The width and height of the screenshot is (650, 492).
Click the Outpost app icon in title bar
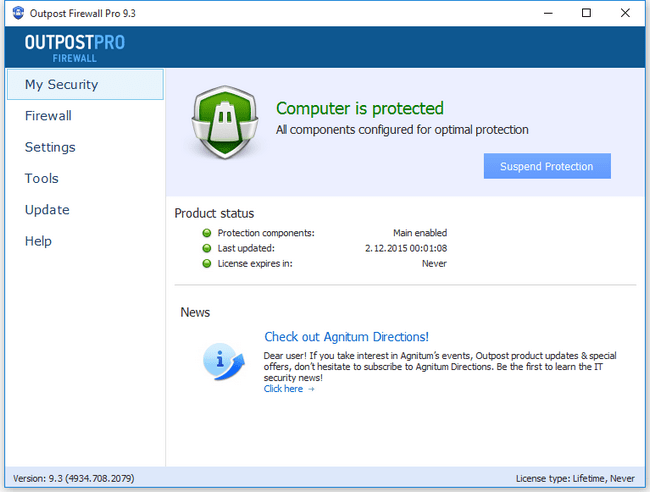pyautogui.click(x=18, y=13)
